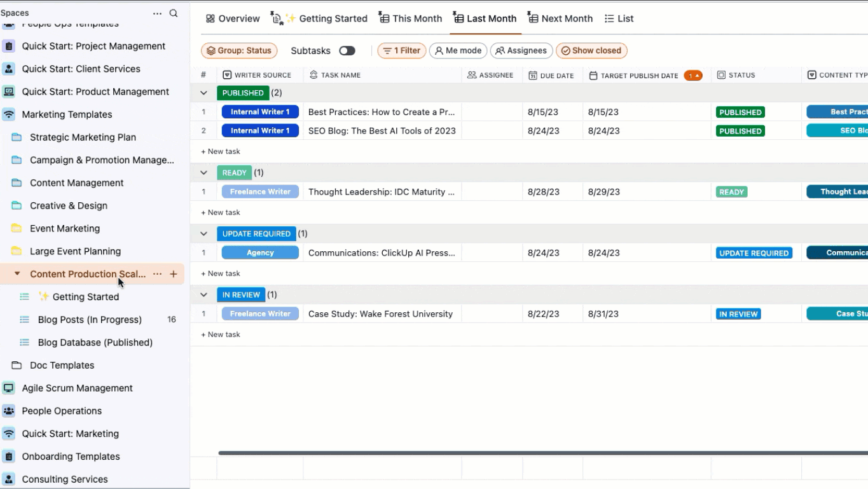Click the sort badge on Target Publish Date column
Viewport: 868px width, 489px height.
pos(693,76)
